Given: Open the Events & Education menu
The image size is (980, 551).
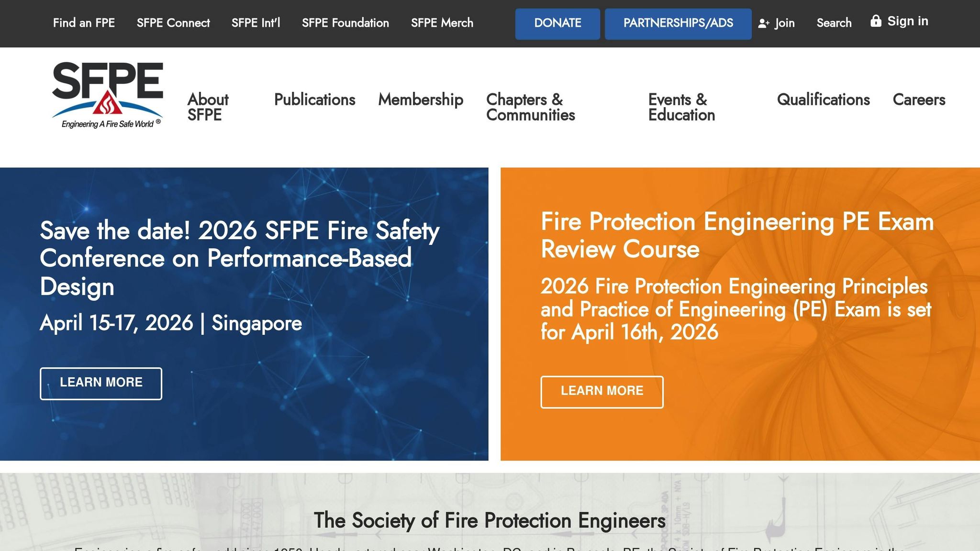Looking at the screenshot, I should click(x=681, y=107).
